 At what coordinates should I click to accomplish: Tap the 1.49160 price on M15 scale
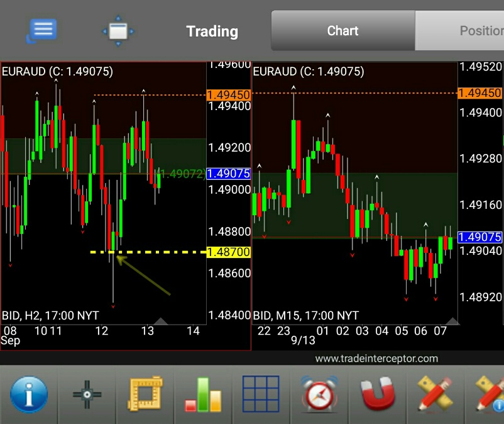click(x=481, y=204)
